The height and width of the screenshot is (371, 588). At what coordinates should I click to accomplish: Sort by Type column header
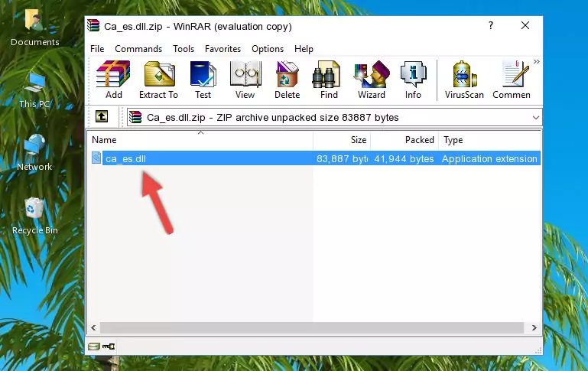489,140
